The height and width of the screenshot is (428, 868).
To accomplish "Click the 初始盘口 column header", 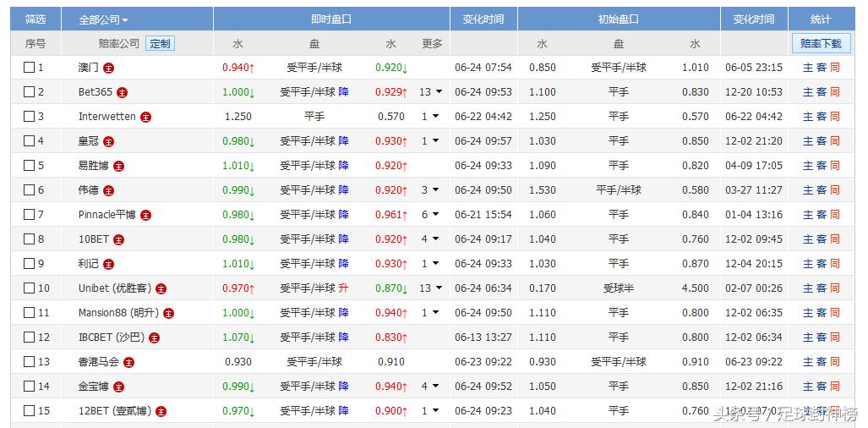I will point(619,19).
